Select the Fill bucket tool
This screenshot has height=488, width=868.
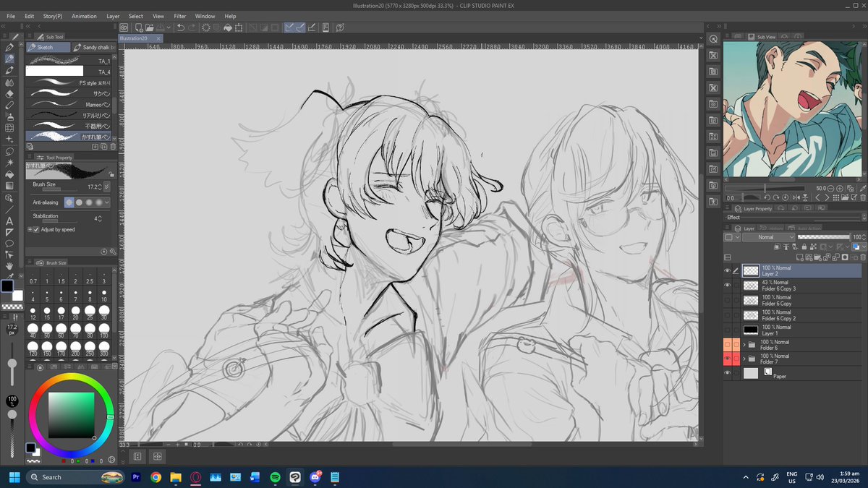9,174
